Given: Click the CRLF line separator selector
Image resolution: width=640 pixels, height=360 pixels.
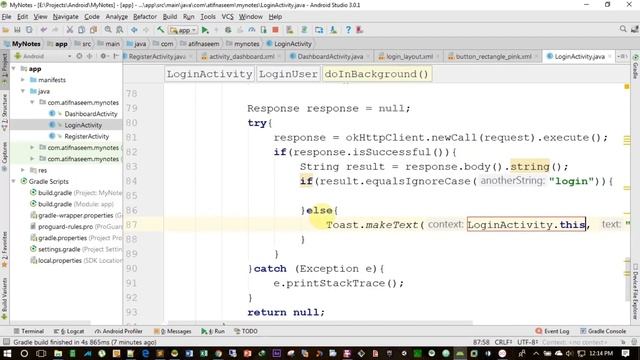Looking at the screenshot, I should pos(503,342).
